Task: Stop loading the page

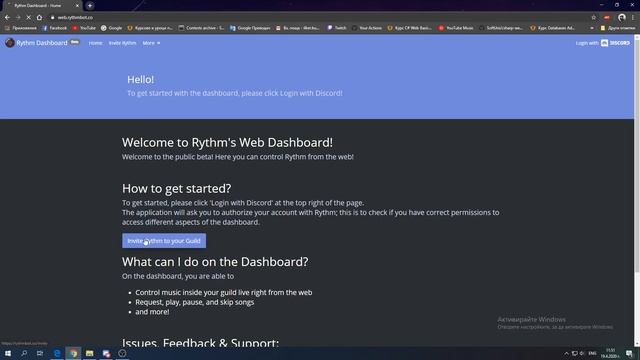Action: (29, 18)
